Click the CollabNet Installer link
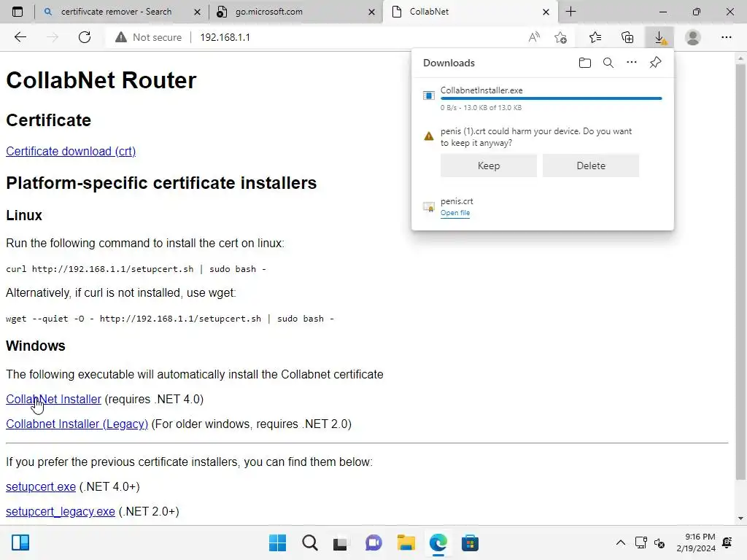This screenshot has width=747, height=560. click(53, 399)
